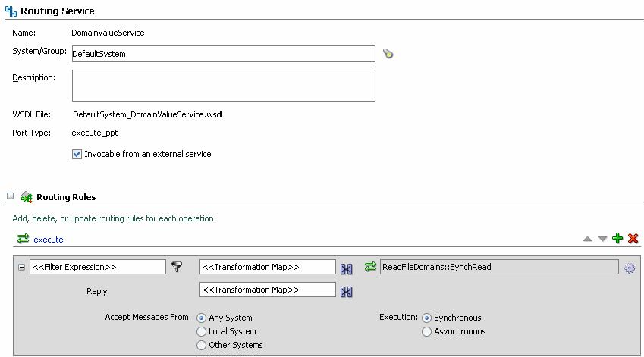Open the filter expression funnel icon
The height and width of the screenshot is (357, 644).
(x=177, y=267)
